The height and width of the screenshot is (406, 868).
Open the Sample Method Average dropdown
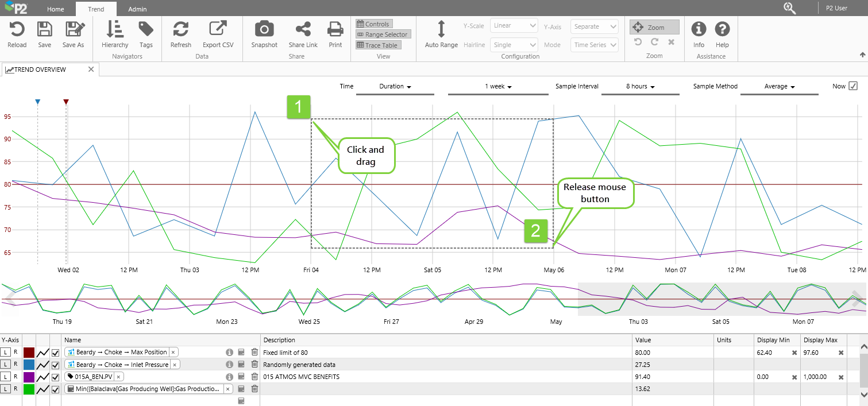click(779, 87)
